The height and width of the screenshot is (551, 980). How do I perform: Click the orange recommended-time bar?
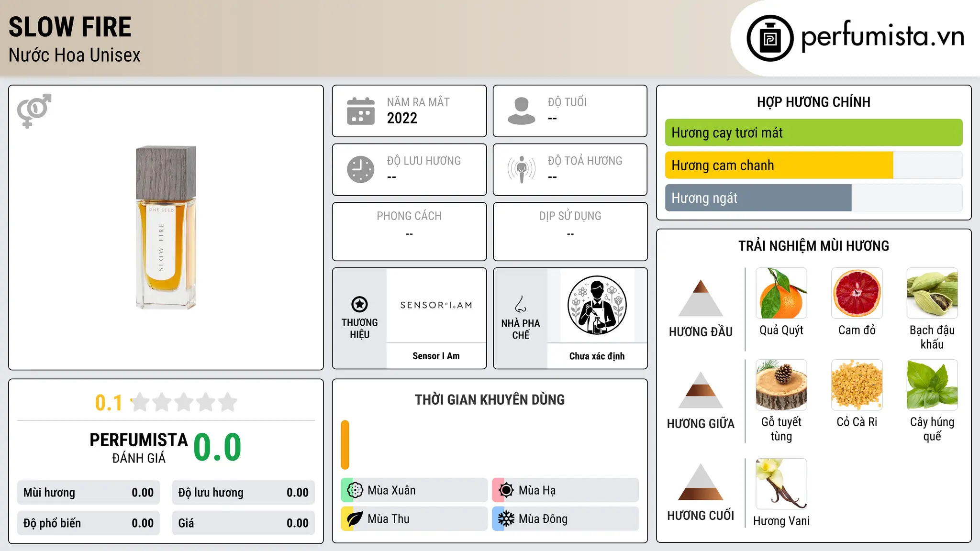coord(345,445)
